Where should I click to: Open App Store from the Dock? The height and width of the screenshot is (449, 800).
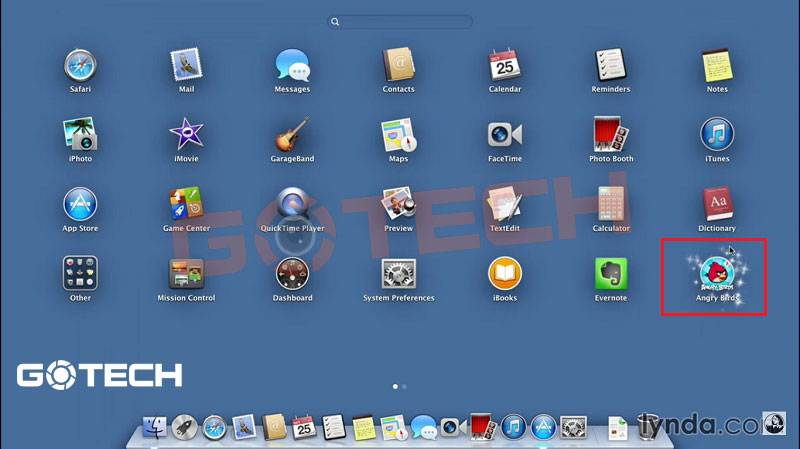click(543, 428)
